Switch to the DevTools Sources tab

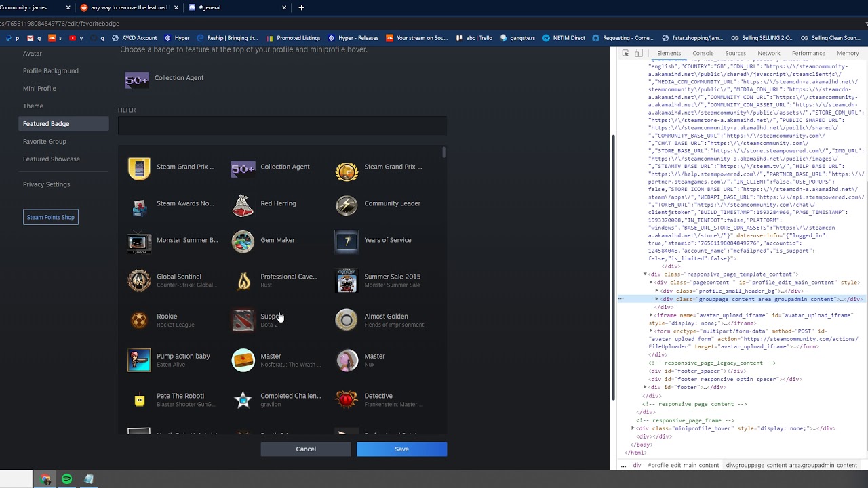tap(735, 53)
